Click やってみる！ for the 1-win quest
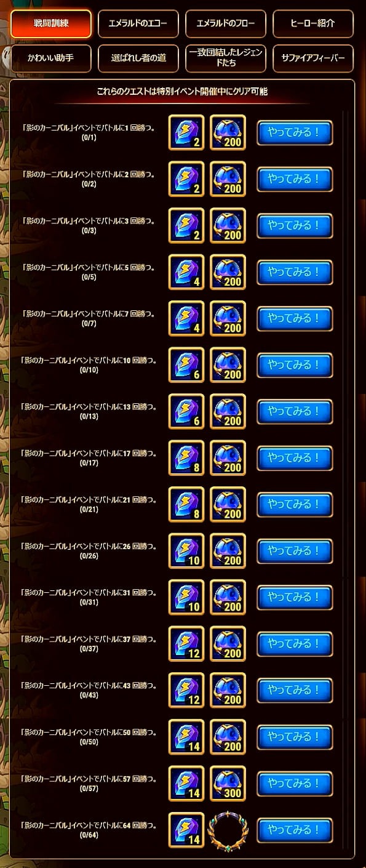The height and width of the screenshot is (868, 366). pos(295,132)
